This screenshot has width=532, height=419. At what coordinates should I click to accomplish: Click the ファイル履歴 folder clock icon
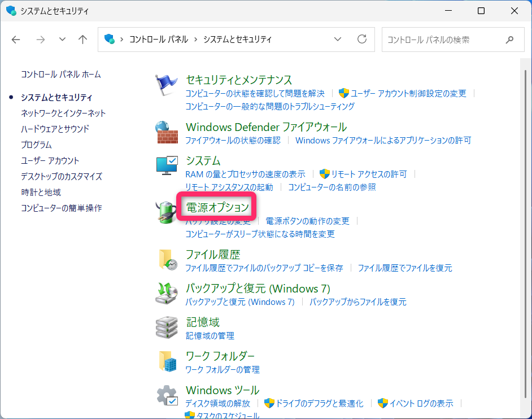point(167,260)
